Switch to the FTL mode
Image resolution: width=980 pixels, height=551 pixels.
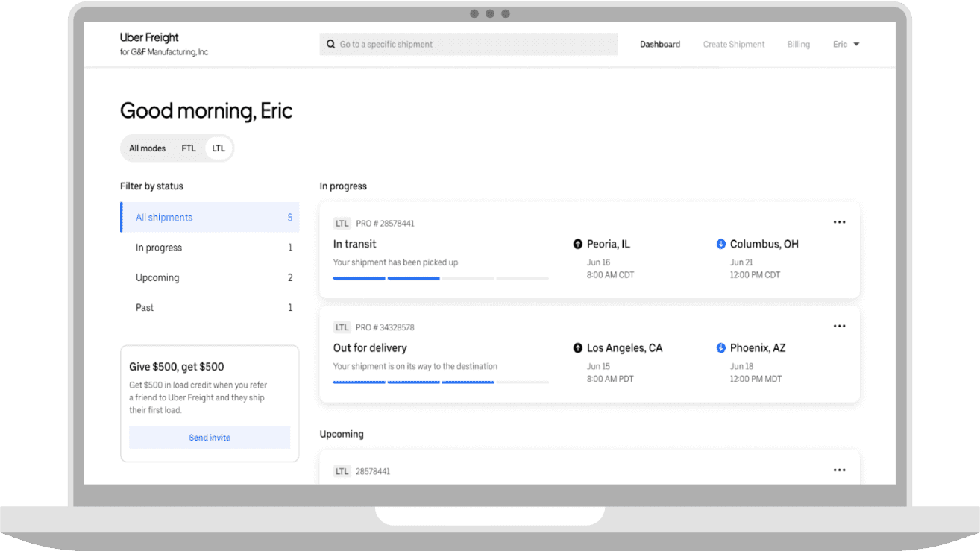point(189,148)
